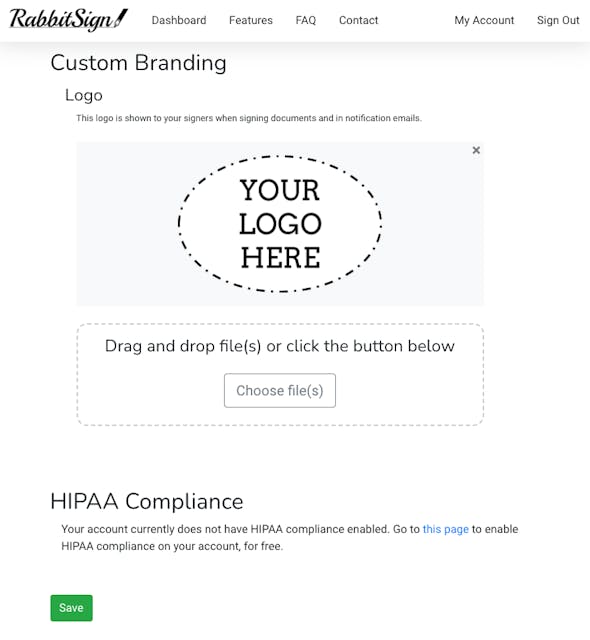This screenshot has width=590, height=640.
Task: Remove the uploaded logo with the X icon
Action: coord(476,150)
